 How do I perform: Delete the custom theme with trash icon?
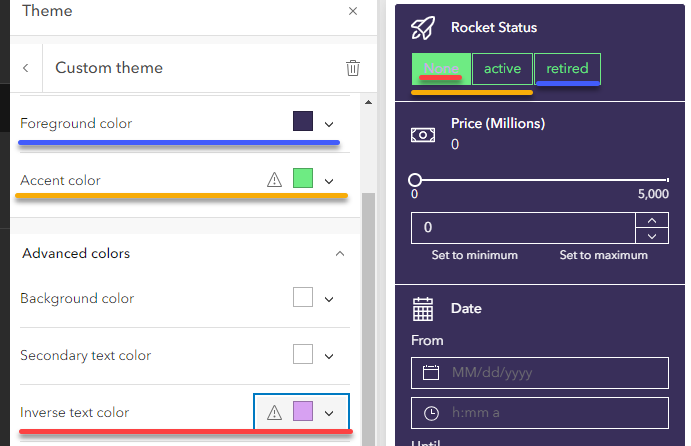[352, 68]
